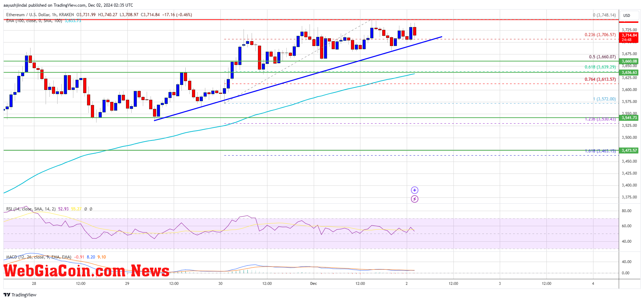This screenshot has width=644, height=301.
Task: Click the change value −17.16 (−0.46%)
Action: [x=177, y=15]
